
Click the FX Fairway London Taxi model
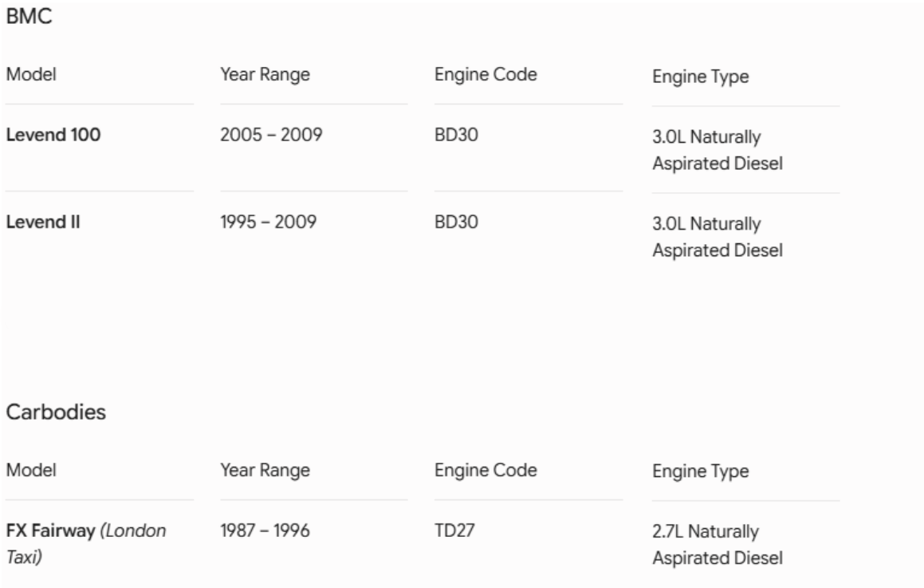(86, 543)
